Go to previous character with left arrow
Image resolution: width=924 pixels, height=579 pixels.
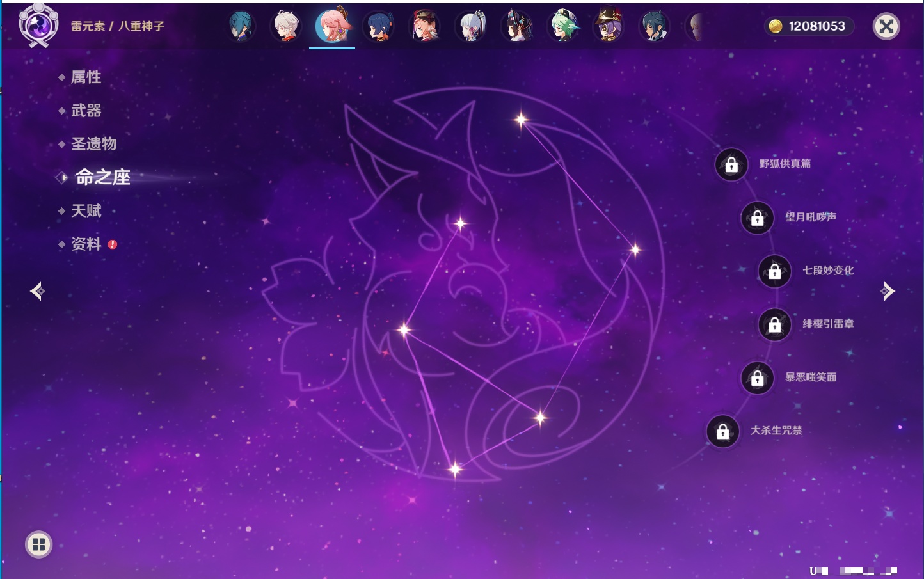[37, 291]
